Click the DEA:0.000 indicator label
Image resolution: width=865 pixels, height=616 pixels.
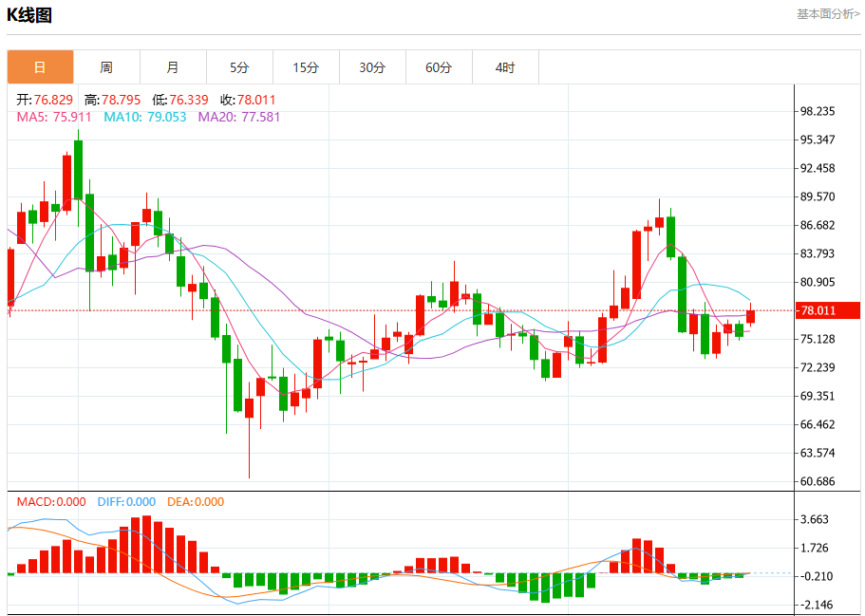click(196, 502)
